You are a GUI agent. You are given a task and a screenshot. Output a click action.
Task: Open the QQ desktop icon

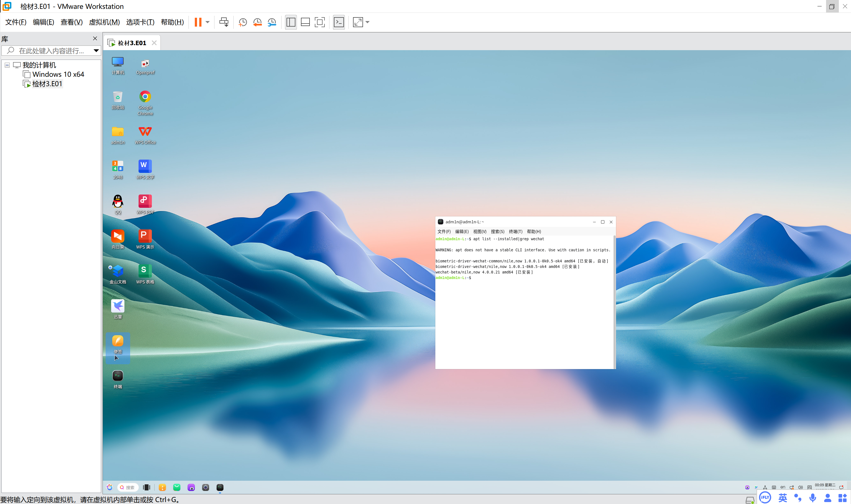tap(117, 202)
